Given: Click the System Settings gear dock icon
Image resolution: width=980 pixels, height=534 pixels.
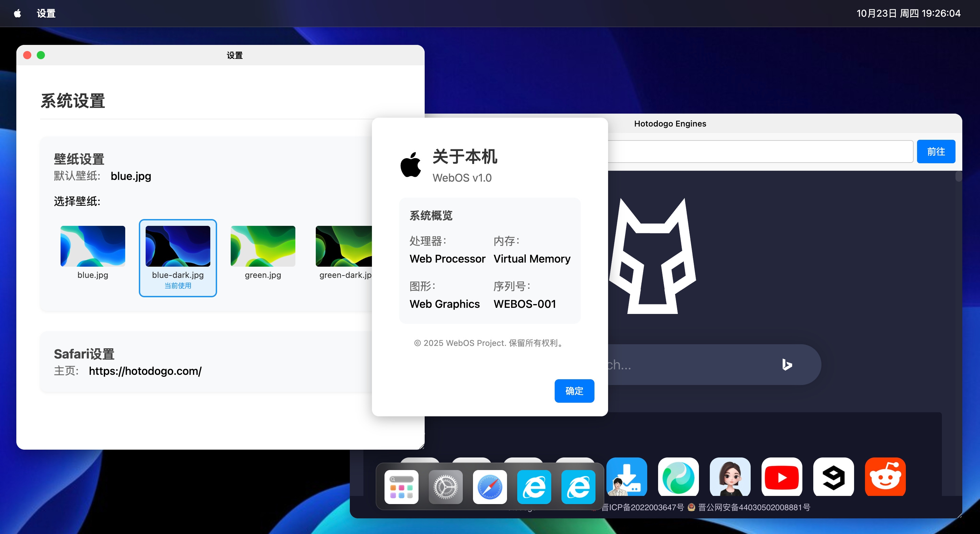Looking at the screenshot, I should pos(445,487).
